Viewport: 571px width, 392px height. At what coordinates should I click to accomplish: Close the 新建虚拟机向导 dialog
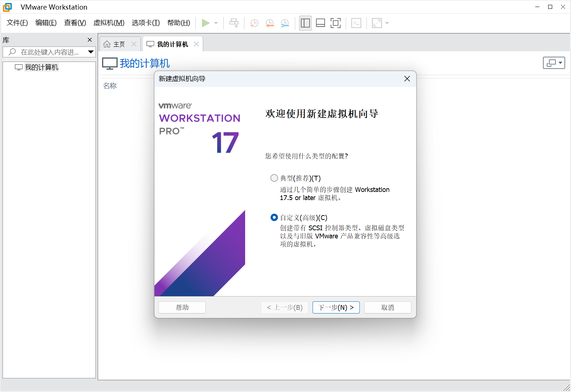(407, 79)
